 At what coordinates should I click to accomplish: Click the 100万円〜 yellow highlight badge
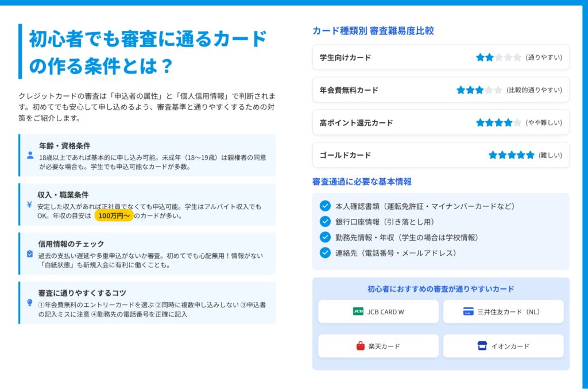point(114,216)
